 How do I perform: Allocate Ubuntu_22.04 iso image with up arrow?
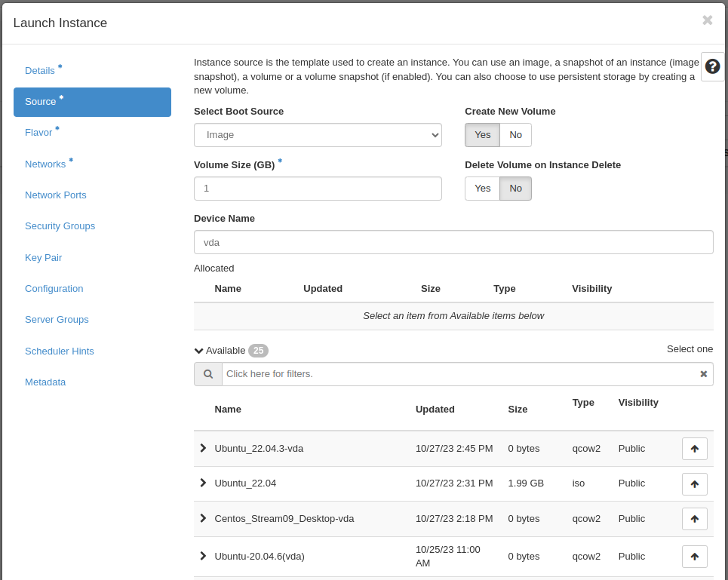pyautogui.click(x=695, y=484)
